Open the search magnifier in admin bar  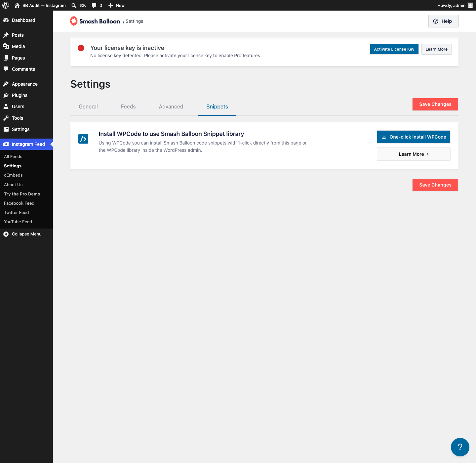click(x=74, y=5)
